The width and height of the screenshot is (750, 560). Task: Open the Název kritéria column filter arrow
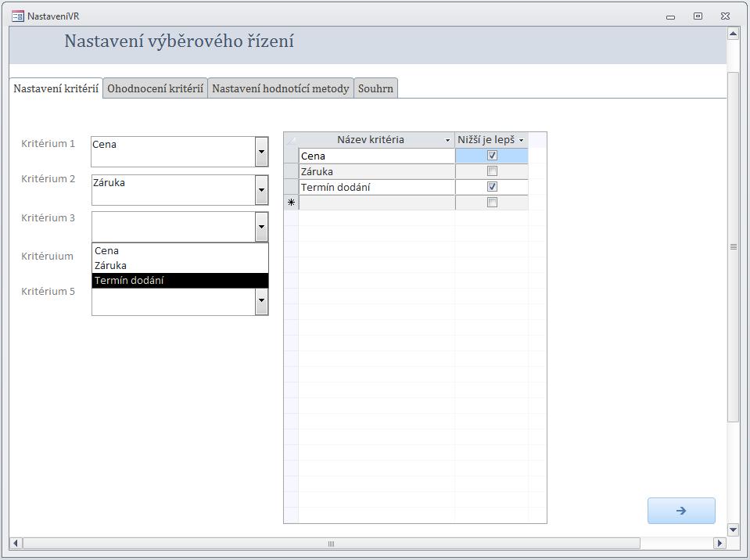coord(447,140)
